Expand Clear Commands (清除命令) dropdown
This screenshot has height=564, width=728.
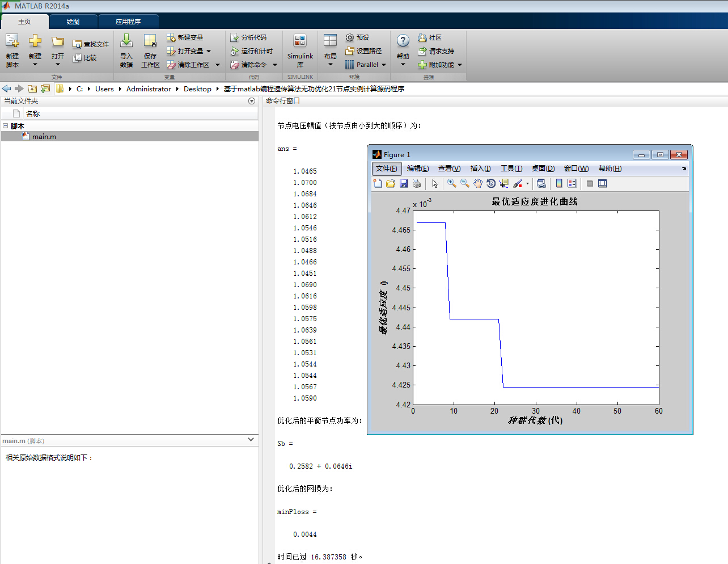pyautogui.click(x=275, y=65)
